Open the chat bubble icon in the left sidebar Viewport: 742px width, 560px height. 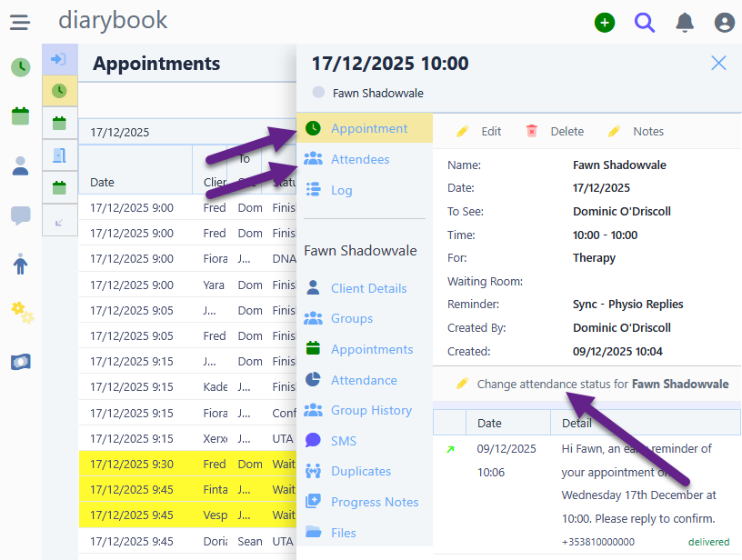(x=20, y=215)
